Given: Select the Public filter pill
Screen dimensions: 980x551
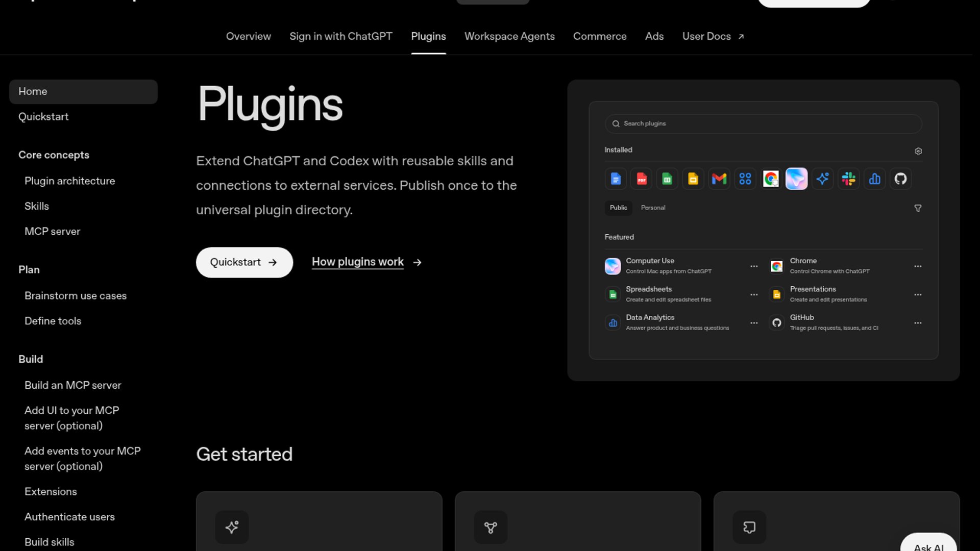Looking at the screenshot, I should tap(619, 208).
